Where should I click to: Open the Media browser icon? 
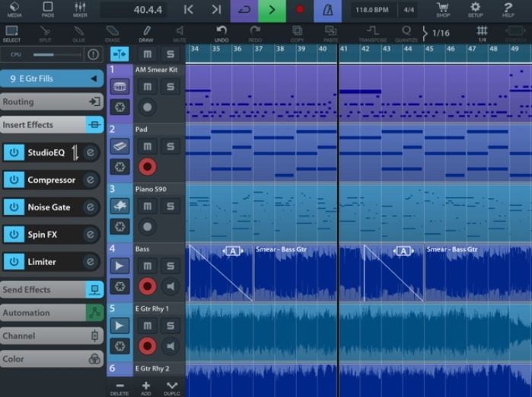tap(14, 9)
